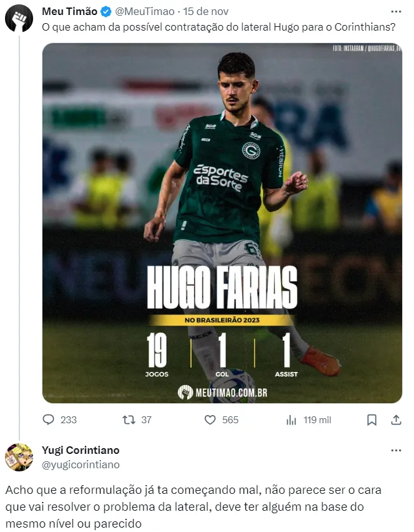
Task: Open tweet timestamp 15 de nov
Action: 206,12
